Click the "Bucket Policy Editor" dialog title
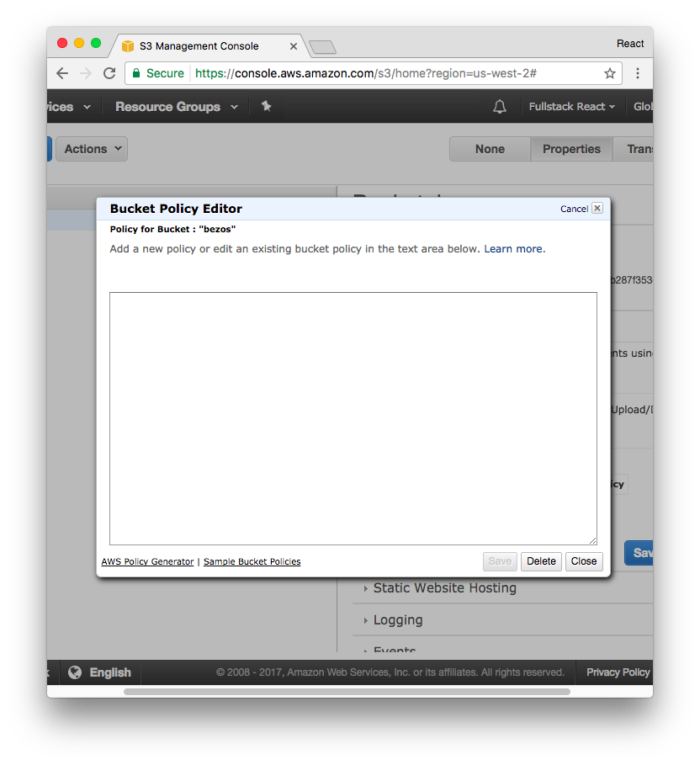Screen dimensions: 700x765 pyautogui.click(x=176, y=209)
